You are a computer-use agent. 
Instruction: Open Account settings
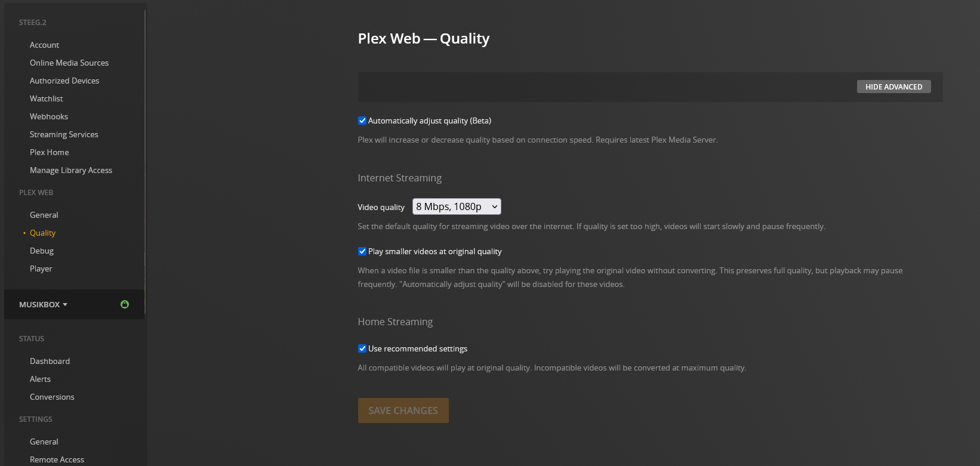45,45
